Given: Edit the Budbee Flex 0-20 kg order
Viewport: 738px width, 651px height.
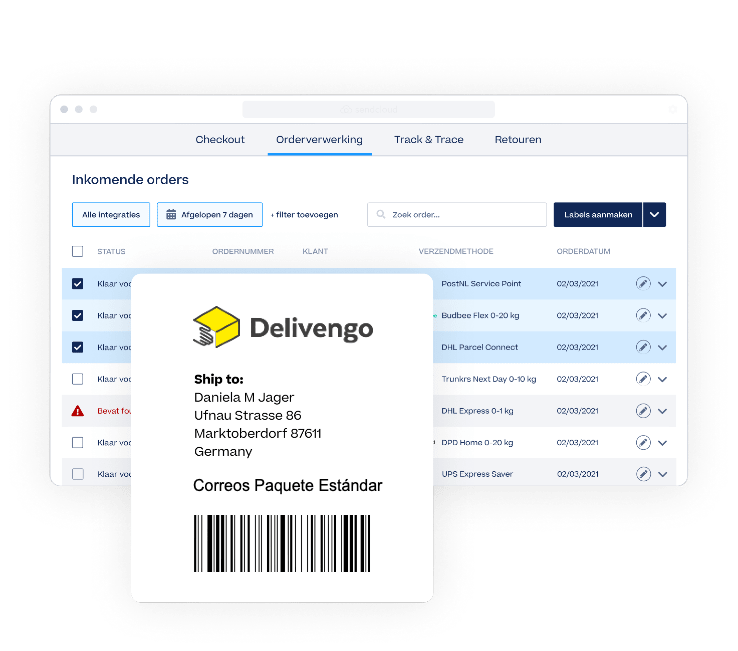Looking at the screenshot, I should [x=643, y=315].
